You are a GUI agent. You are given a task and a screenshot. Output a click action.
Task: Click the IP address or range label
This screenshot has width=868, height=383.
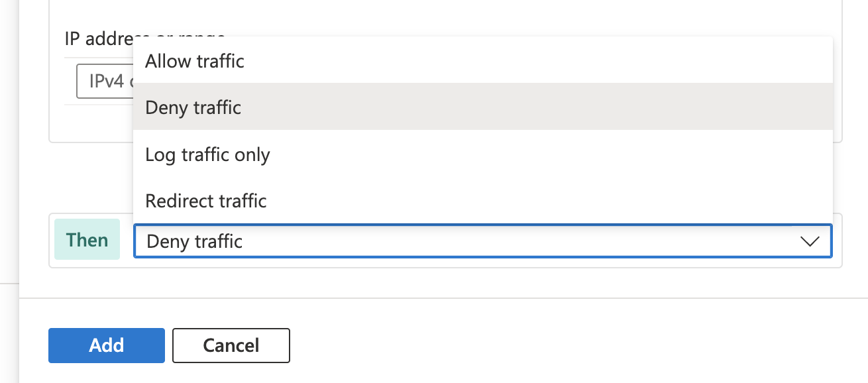pos(99,38)
